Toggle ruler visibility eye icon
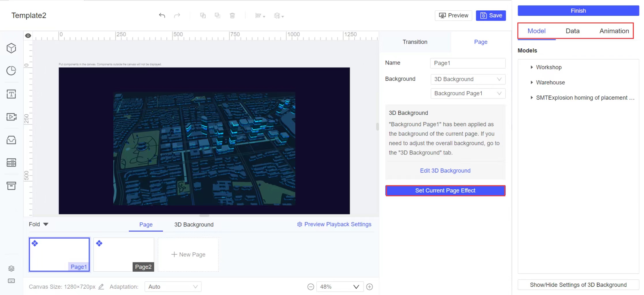Image resolution: width=644 pixels, height=295 pixels. [x=28, y=36]
